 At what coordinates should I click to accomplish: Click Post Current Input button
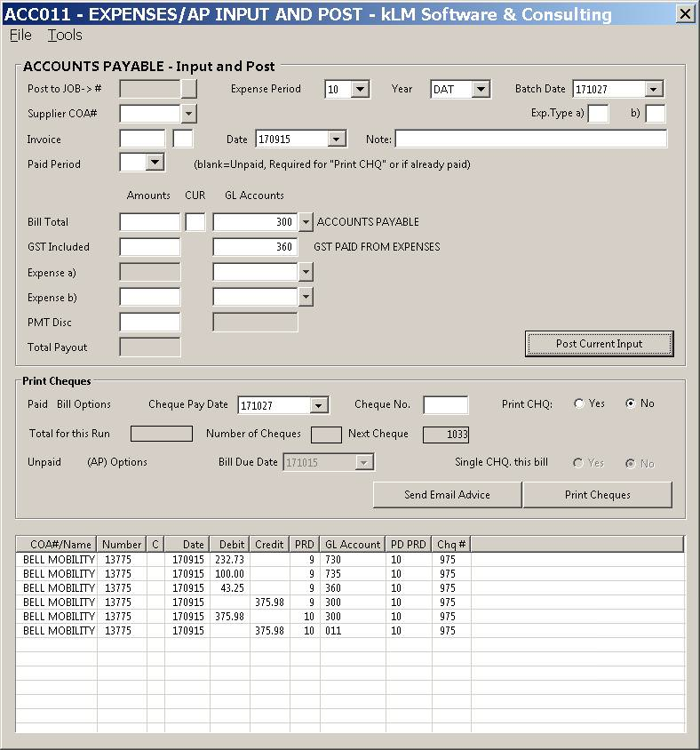599,343
